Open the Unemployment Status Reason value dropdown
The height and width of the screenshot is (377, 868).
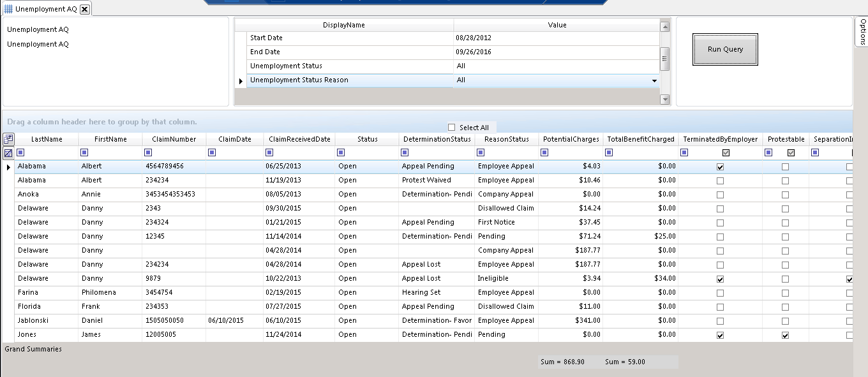point(654,81)
